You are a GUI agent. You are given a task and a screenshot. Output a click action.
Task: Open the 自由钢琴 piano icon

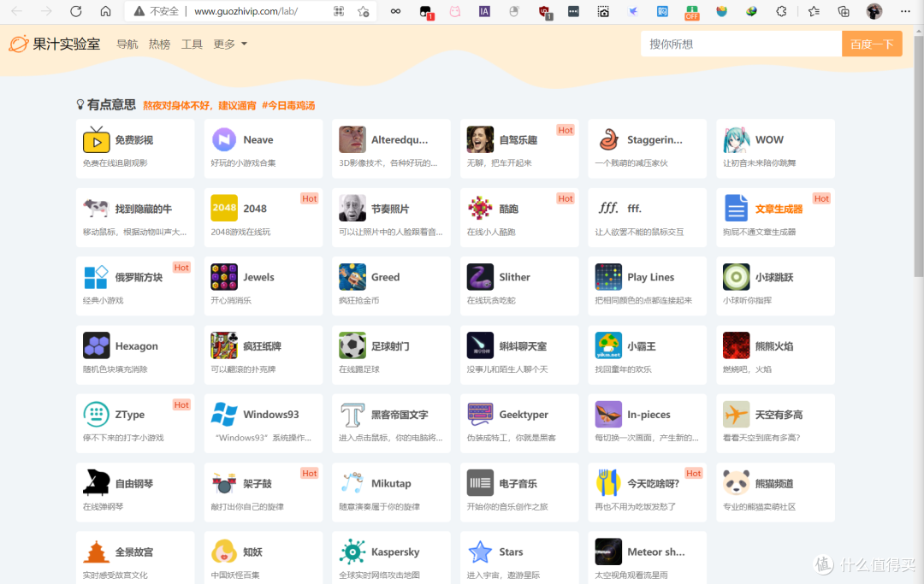96,483
